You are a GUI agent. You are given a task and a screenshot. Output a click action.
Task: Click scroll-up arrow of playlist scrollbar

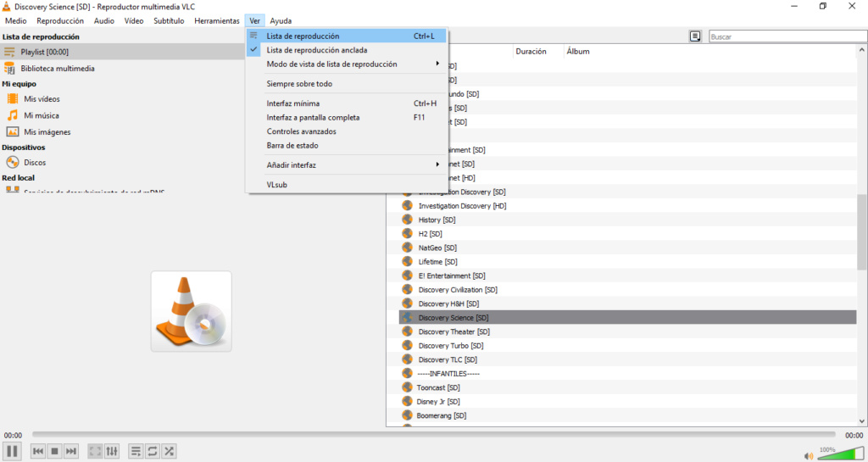[862, 50]
